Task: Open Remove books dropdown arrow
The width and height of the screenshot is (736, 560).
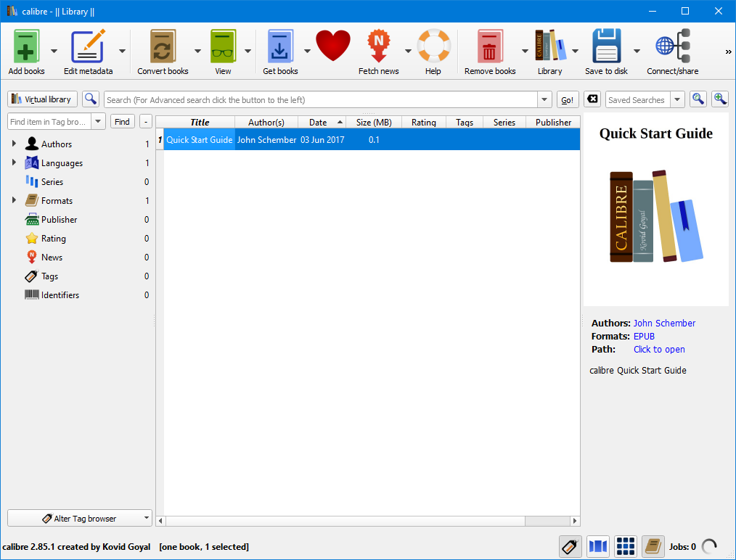Action: [x=525, y=51]
